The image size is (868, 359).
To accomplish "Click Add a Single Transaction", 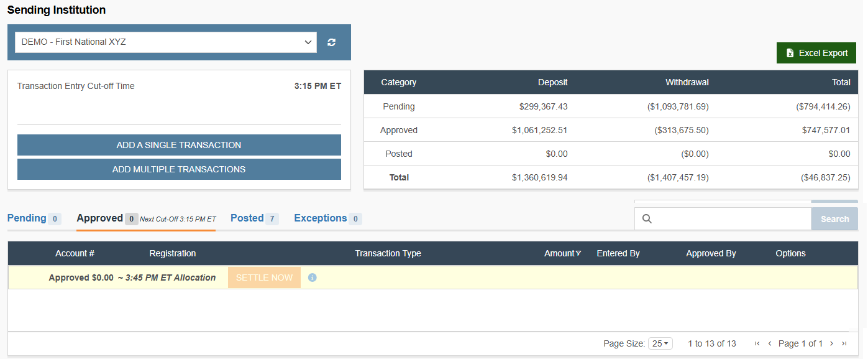I will (179, 145).
